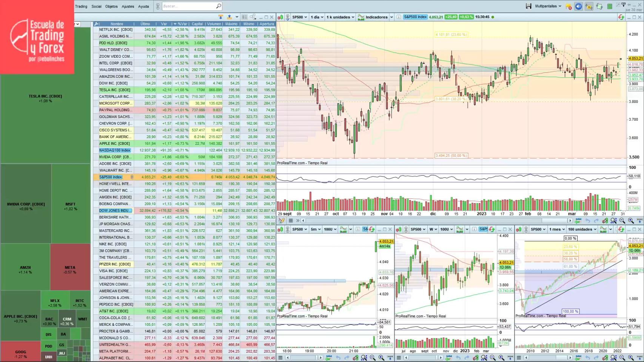This screenshot has height=362, width=644.
Task: Open the Ayuda menu
Action: (143, 6)
